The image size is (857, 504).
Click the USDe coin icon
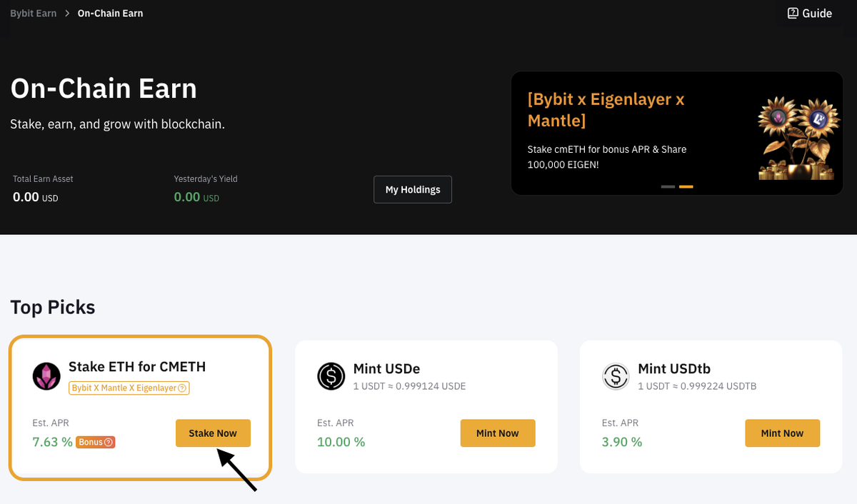[331, 376]
